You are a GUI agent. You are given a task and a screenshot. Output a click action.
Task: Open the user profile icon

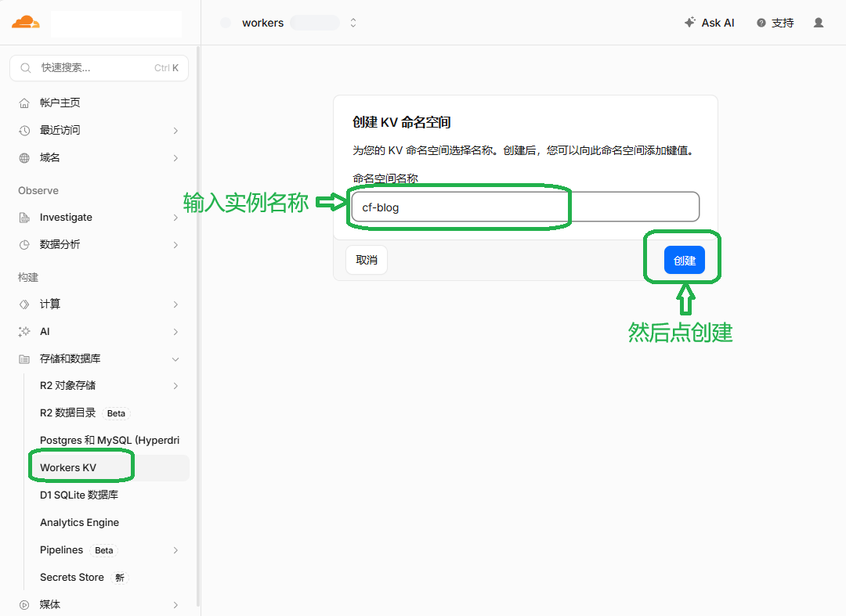click(819, 23)
